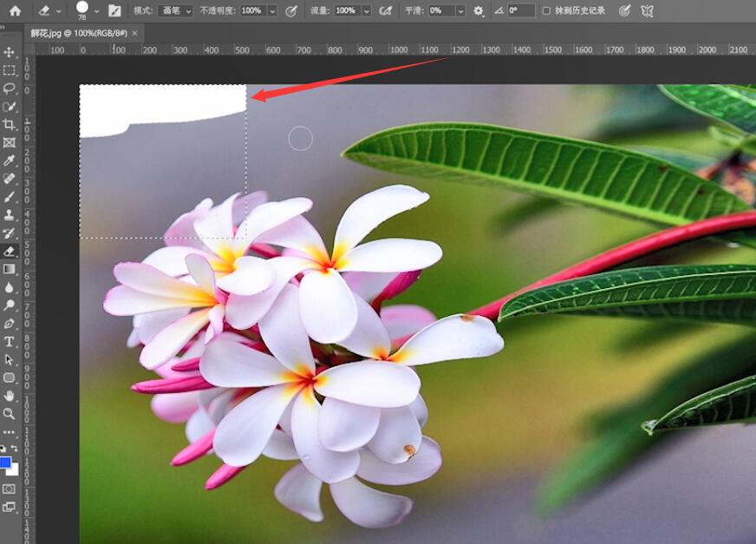Select the Hand tool
This screenshot has width=756, height=544.
pos(10,396)
